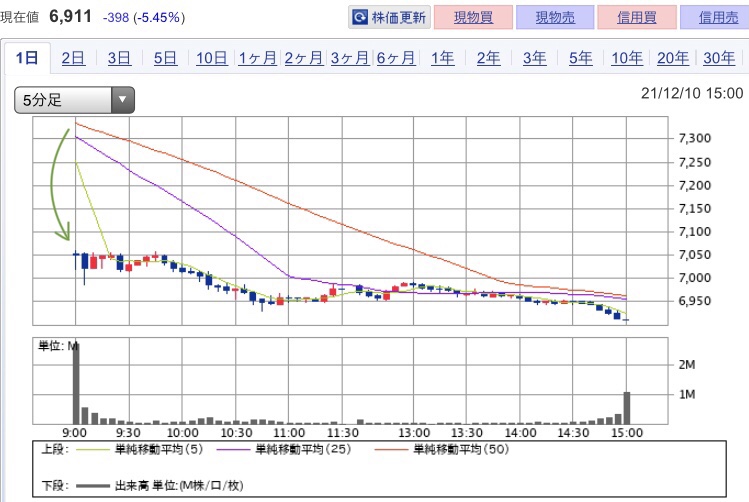Click the 株価更新 refresh button
749x502 pixels.
389,18
